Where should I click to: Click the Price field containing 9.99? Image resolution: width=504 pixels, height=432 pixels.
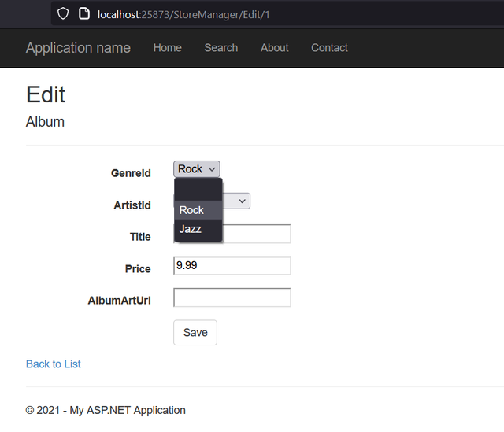tap(232, 266)
